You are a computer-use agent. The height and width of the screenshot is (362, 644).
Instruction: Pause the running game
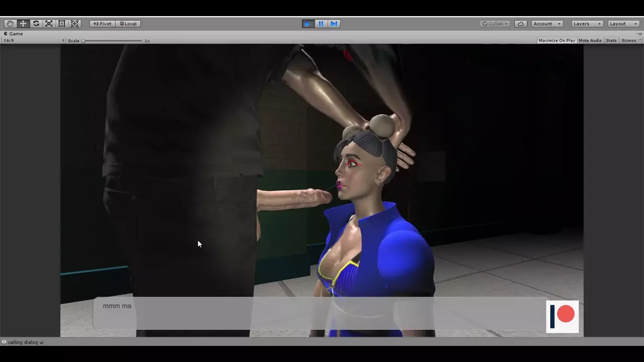pos(320,24)
